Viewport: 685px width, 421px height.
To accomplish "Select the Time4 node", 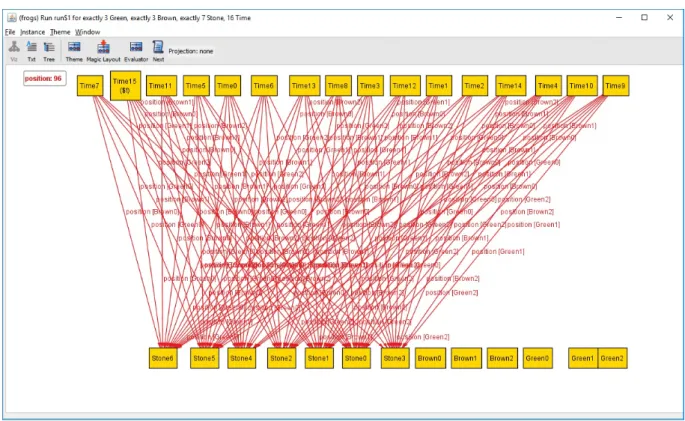I will tap(548, 86).
